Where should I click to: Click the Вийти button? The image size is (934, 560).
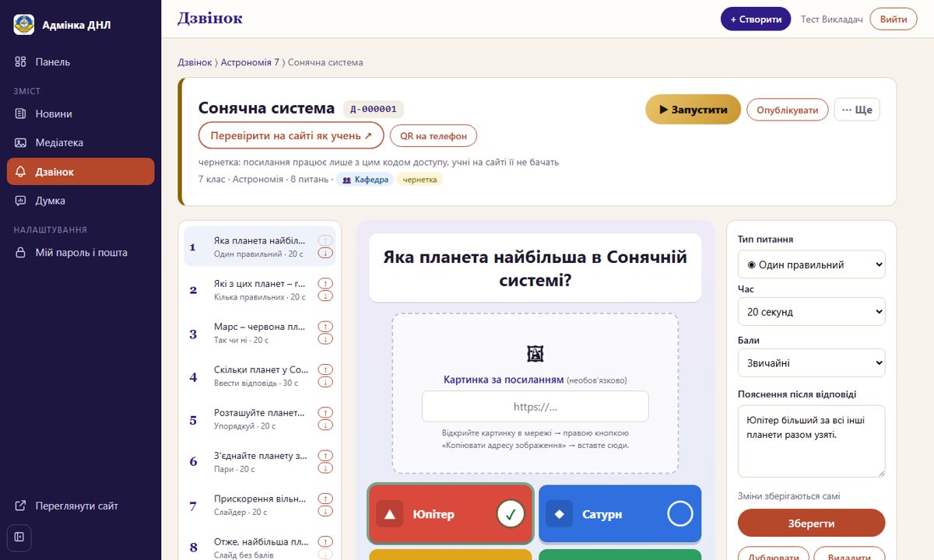coord(894,19)
